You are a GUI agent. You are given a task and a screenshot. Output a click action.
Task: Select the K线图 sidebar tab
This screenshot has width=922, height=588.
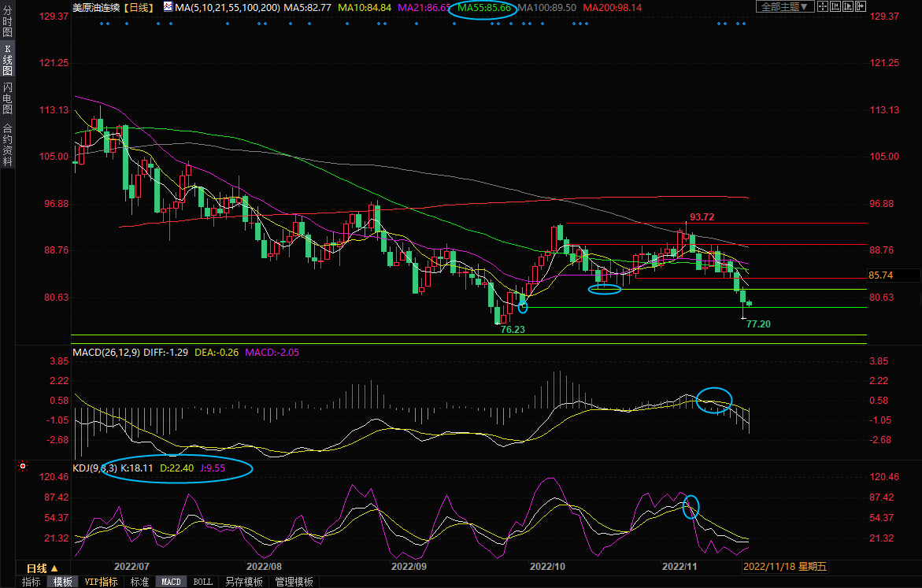click(x=7, y=60)
